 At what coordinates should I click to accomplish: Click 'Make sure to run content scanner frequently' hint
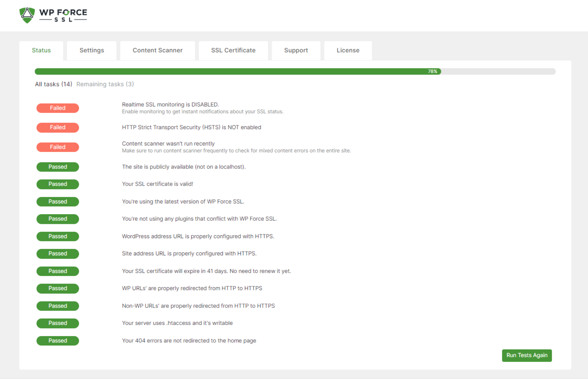coord(236,151)
